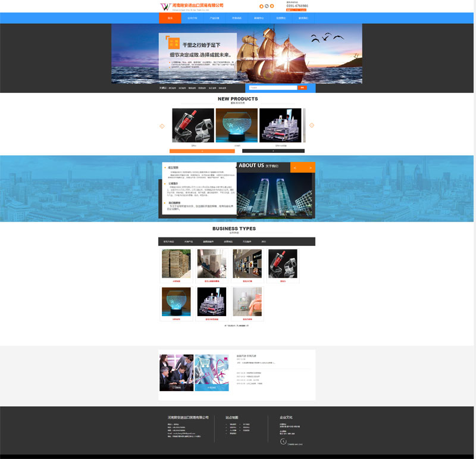Screen dimensions: 476x459
Task: Open the last item in blue navigation bar
Action: [x=303, y=18]
